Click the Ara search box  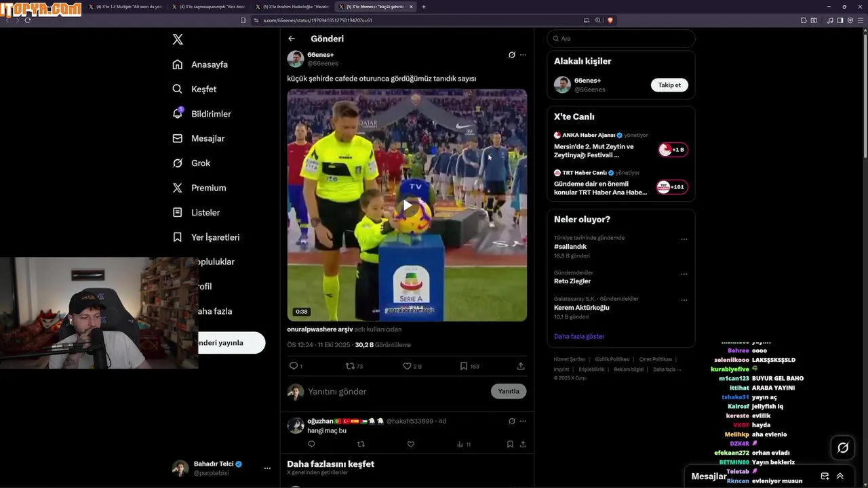[x=621, y=39]
